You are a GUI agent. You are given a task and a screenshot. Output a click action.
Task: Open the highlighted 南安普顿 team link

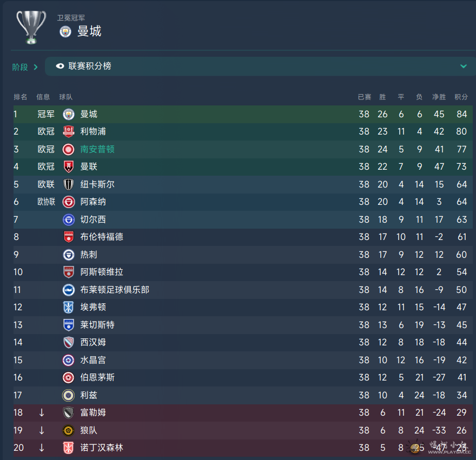click(x=97, y=149)
